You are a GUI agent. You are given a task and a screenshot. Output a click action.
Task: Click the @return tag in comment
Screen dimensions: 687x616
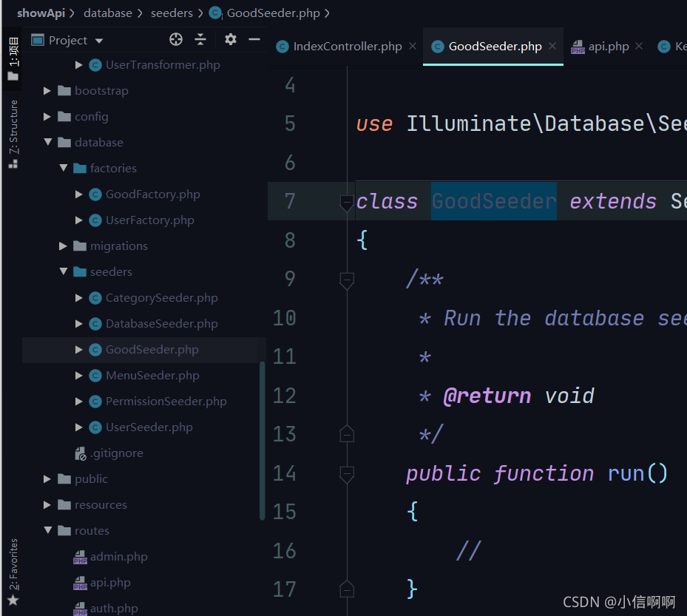tap(487, 396)
